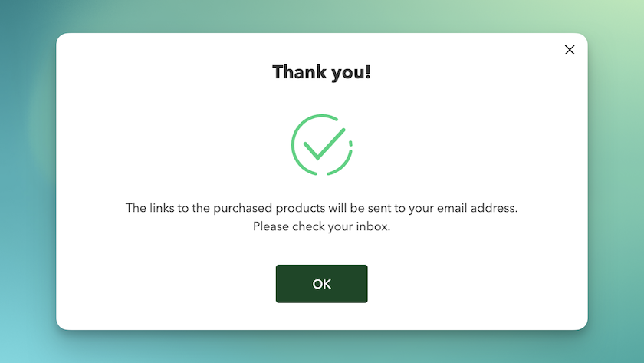Click the green checkmark success icon
This screenshot has height=363, width=644.
tap(321, 145)
